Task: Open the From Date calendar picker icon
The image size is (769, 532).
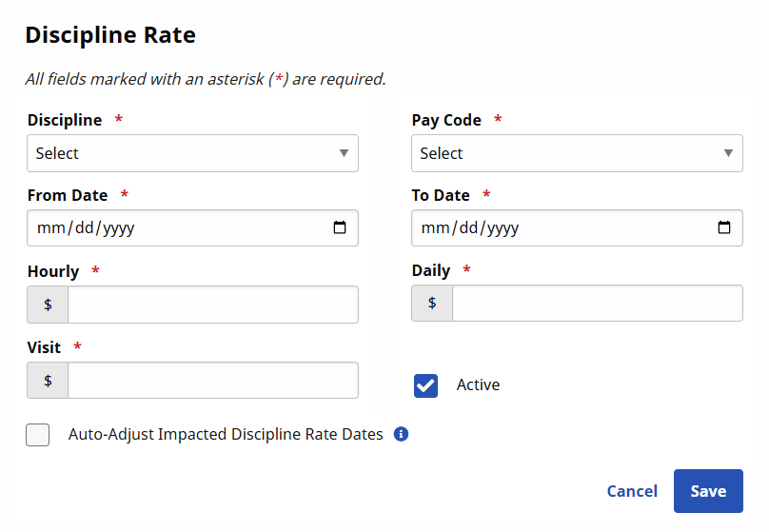Action: point(340,228)
